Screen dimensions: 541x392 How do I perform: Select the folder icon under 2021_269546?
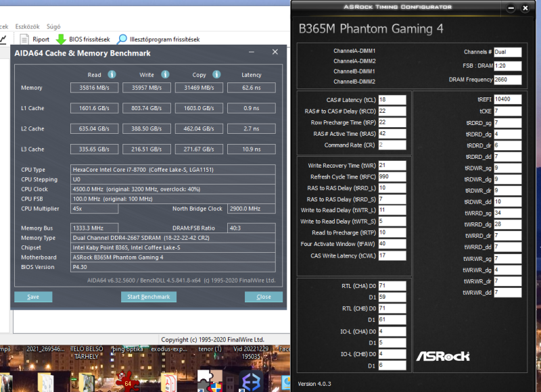coord(45,383)
